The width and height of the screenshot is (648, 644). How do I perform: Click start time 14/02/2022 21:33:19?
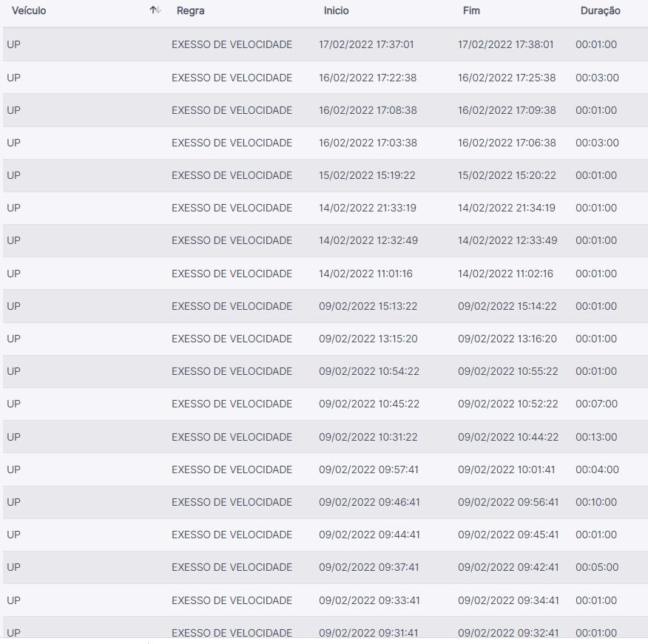368,208
